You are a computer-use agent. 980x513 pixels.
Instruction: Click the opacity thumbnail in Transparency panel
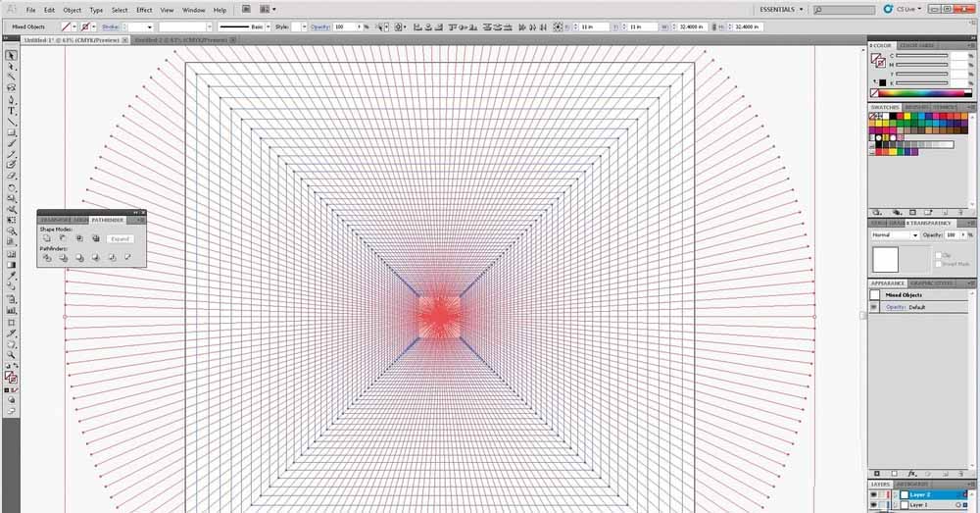click(x=885, y=259)
